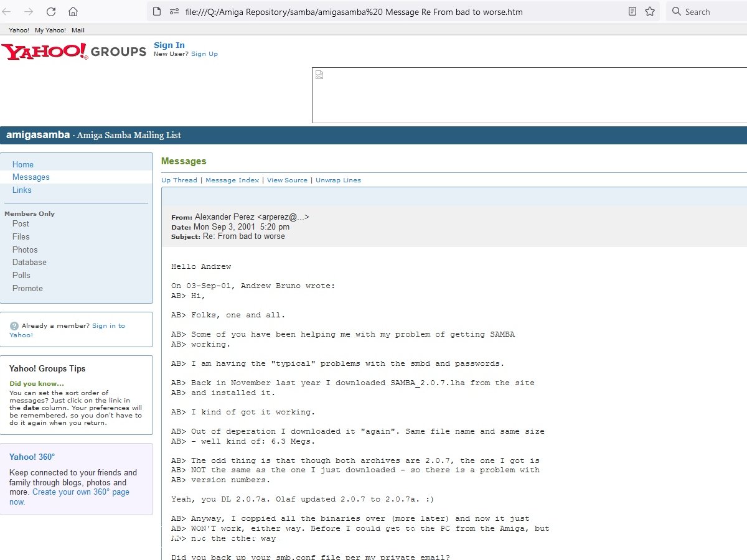Reload the page with refresh icon
The image size is (747, 560).
(x=51, y=11)
